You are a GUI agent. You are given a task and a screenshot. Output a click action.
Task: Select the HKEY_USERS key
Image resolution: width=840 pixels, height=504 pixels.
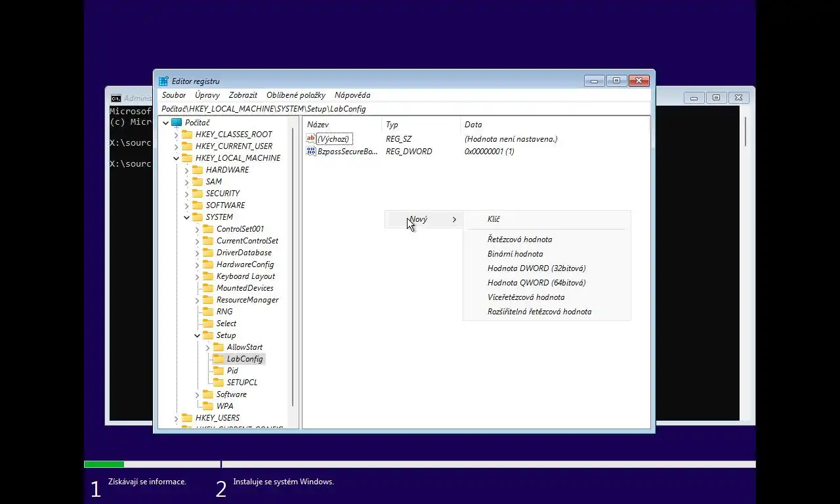click(x=217, y=418)
